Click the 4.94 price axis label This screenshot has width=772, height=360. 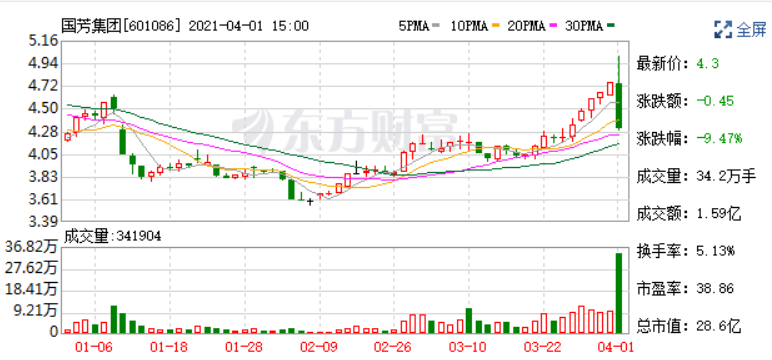click(42, 64)
